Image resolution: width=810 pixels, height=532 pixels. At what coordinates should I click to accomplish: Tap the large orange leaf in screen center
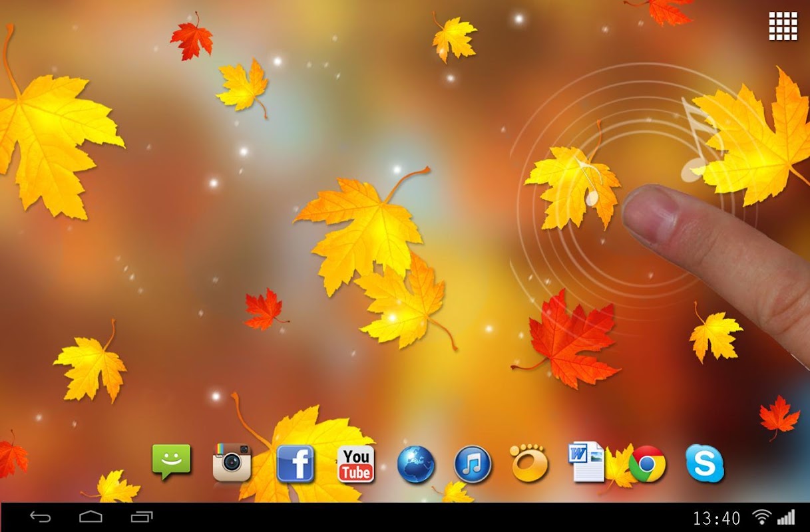click(x=365, y=229)
